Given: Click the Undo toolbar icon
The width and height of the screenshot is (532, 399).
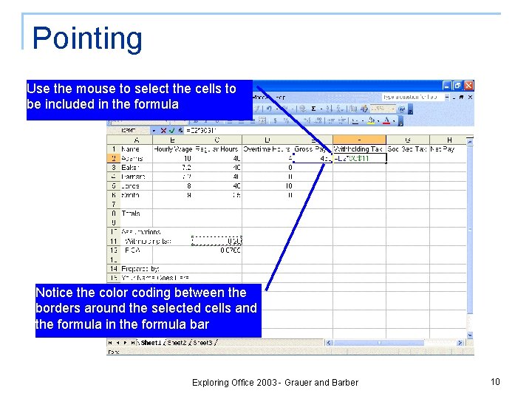Looking at the screenshot, I should tap(269, 109).
